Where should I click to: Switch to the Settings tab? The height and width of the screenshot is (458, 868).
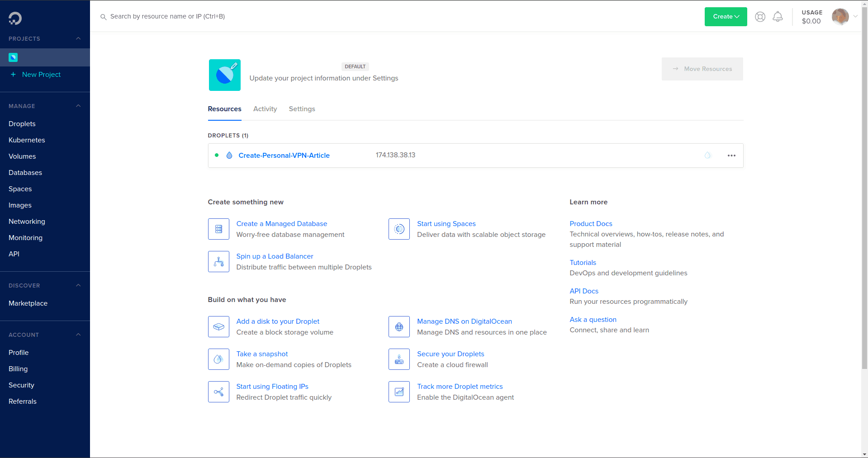tap(302, 109)
